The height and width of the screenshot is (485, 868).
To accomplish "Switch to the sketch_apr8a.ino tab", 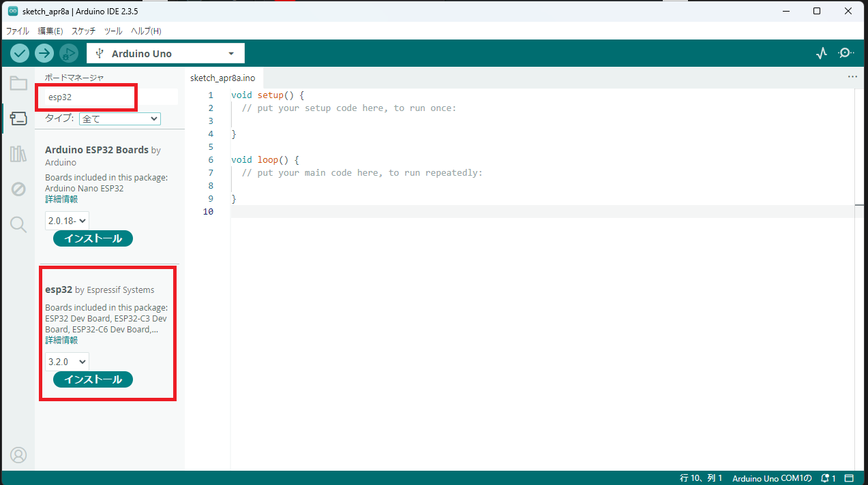I will (222, 78).
